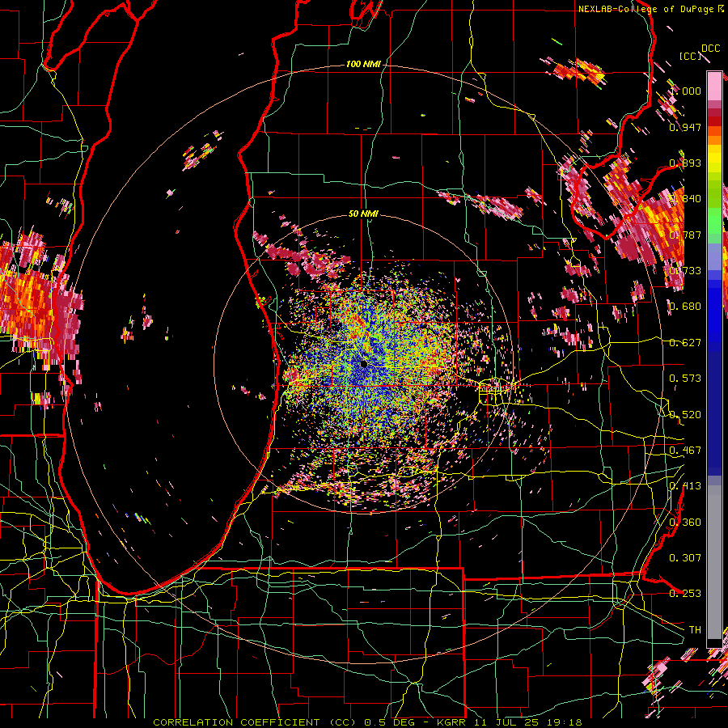Click the 50 NMI range ring label
The height and width of the screenshot is (728, 728).
click(363, 214)
